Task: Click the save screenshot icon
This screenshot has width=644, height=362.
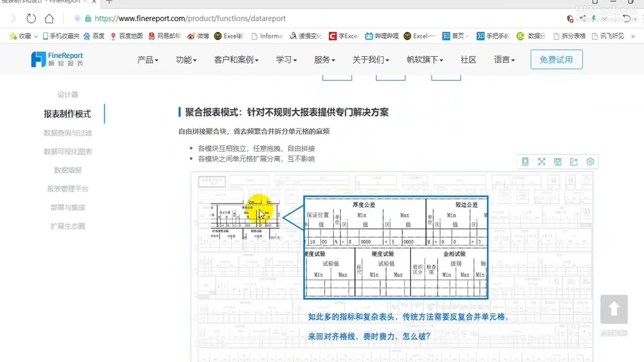Action: click(x=558, y=162)
